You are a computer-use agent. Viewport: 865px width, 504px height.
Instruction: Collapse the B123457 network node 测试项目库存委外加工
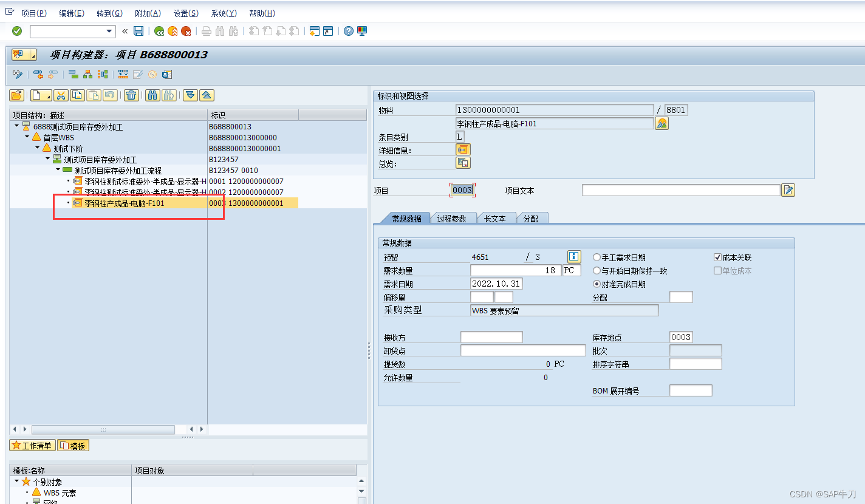point(47,158)
